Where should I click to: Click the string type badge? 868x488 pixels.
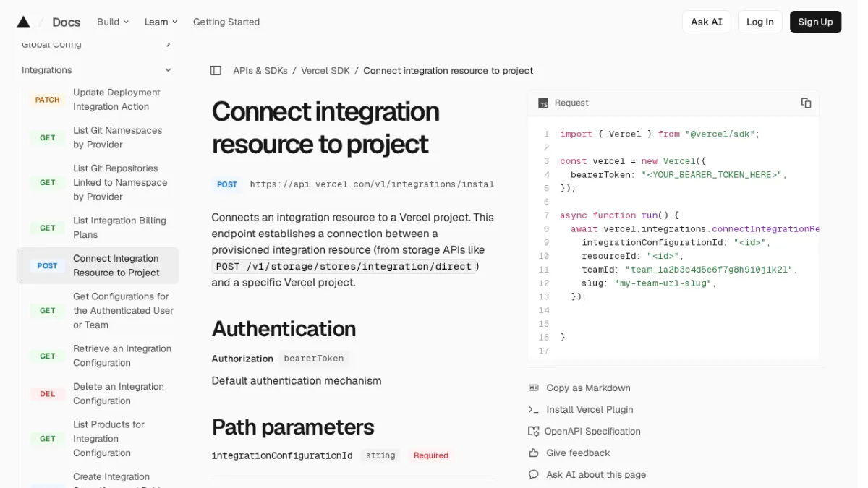tap(380, 456)
